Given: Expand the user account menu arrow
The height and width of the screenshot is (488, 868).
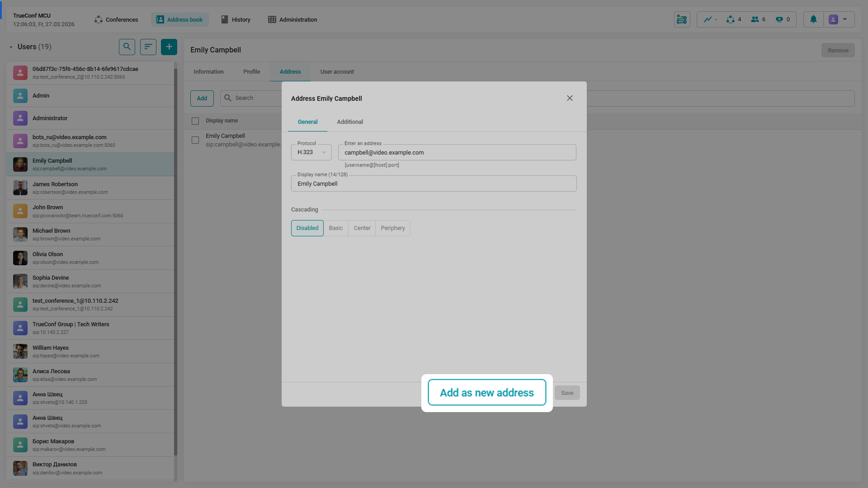Looking at the screenshot, I should 845,19.
